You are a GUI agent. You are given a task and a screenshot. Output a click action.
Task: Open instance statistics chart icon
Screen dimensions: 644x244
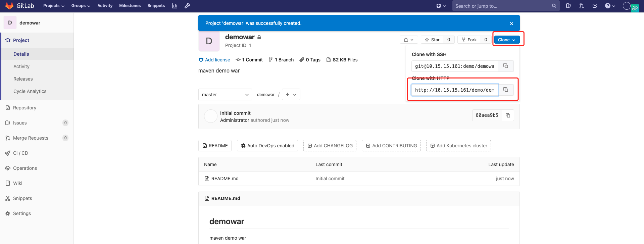coord(175,6)
